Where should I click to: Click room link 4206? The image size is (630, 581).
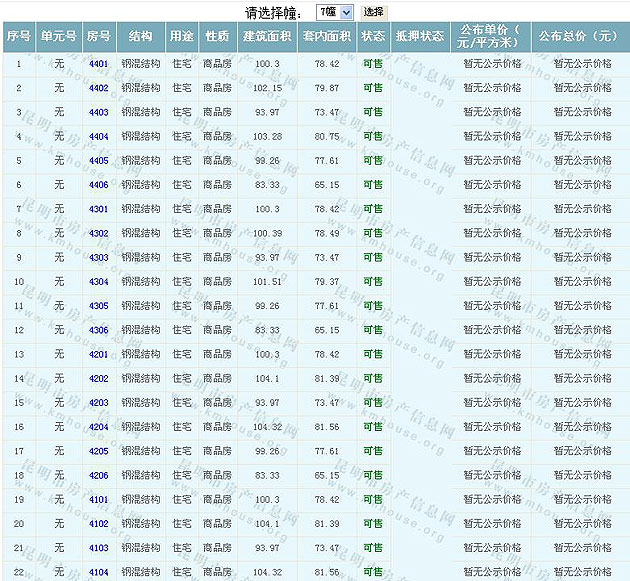point(98,476)
